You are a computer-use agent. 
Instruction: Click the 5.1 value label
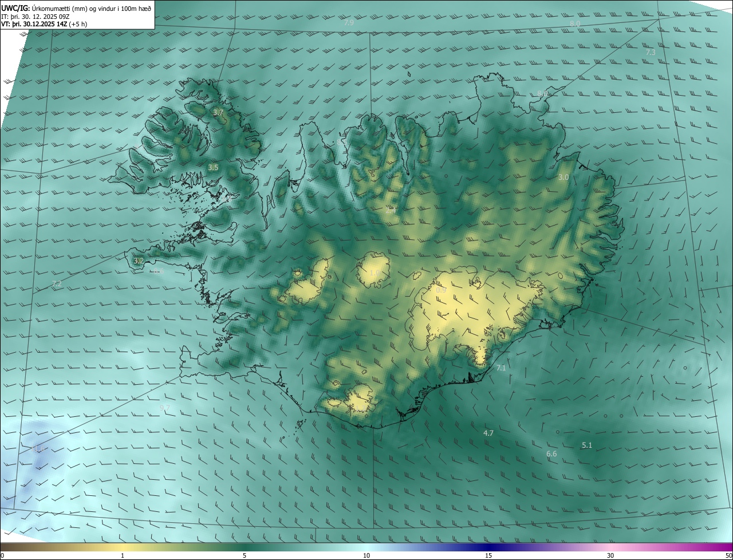pyautogui.click(x=587, y=445)
